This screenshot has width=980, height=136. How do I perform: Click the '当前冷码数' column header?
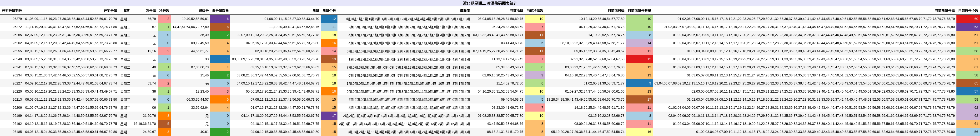click(534, 11)
